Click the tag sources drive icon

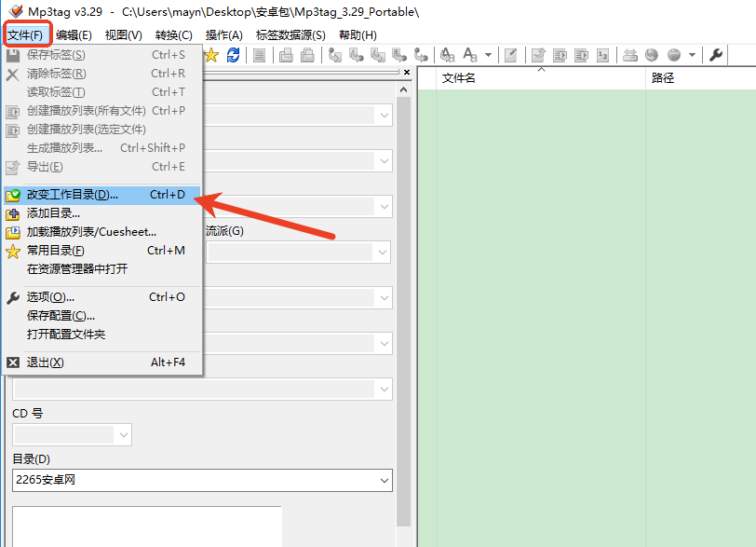[x=629, y=56]
